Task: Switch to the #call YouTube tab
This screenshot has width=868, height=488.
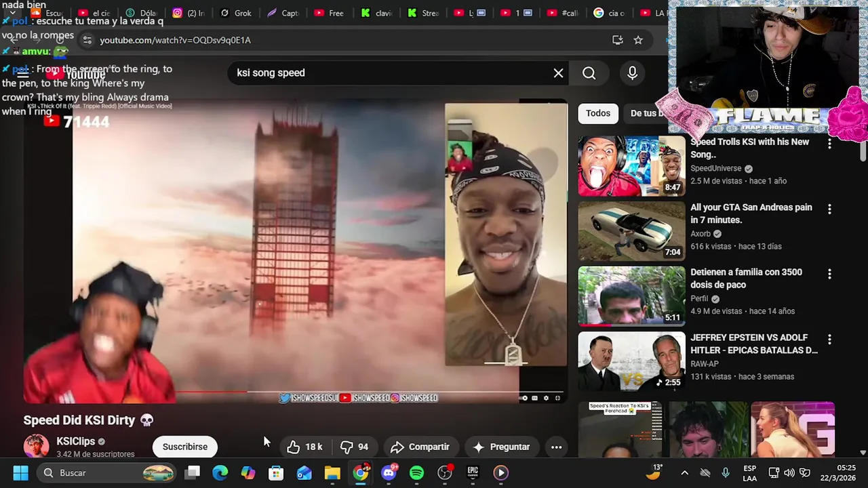Action: [x=563, y=12]
